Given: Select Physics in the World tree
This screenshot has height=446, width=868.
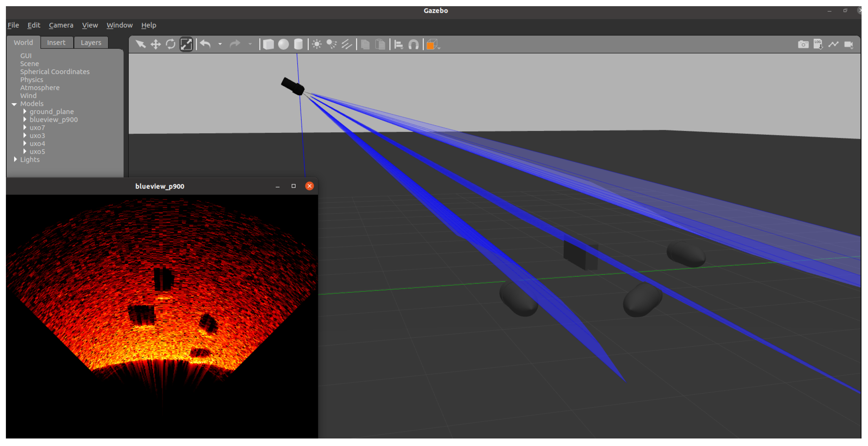Looking at the screenshot, I should 32,80.
